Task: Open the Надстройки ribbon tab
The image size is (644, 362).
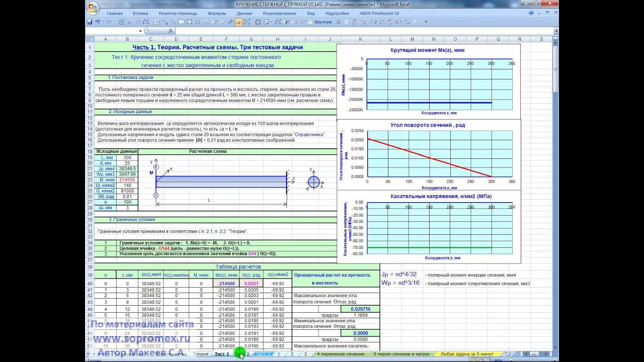Action: (x=337, y=14)
